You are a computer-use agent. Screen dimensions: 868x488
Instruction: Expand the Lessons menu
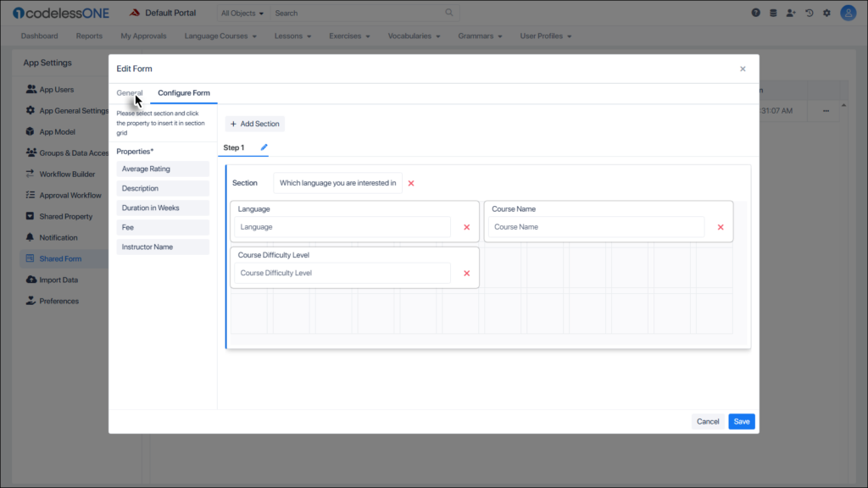(x=292, y=36)
